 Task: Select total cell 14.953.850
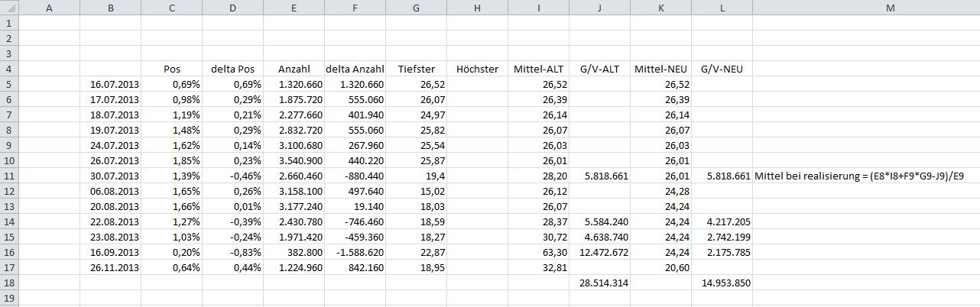click(722, 283)
